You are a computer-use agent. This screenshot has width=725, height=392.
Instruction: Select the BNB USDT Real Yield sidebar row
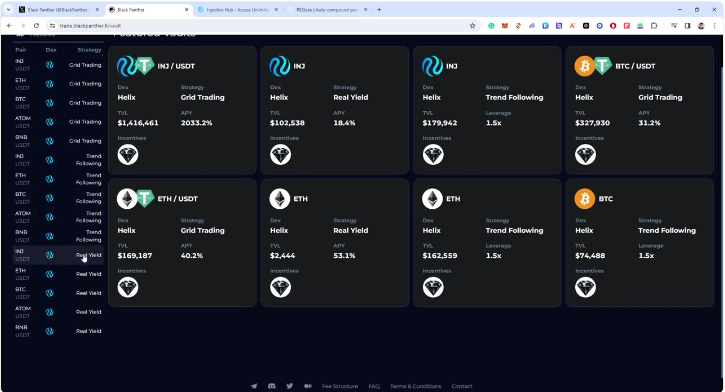coord(58,331)
